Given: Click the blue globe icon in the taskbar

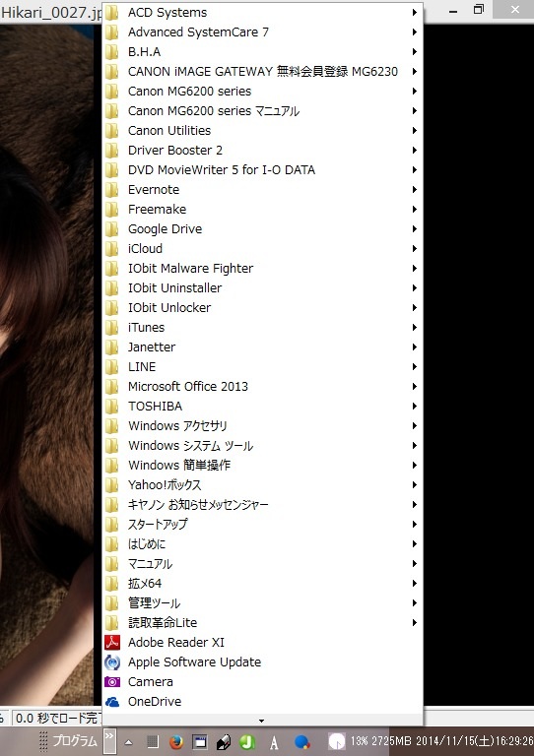Looking at the screenshot, I should [301, 741].
